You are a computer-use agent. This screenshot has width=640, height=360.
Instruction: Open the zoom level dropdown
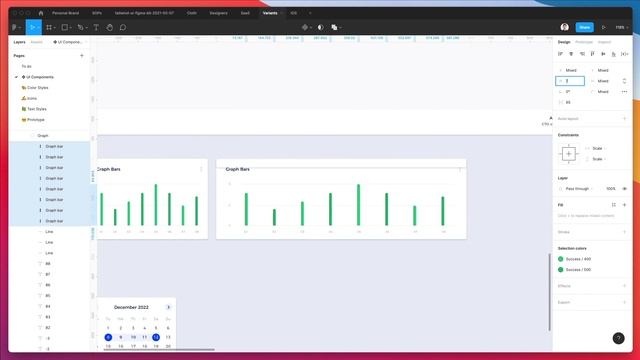(x=622, y=27)
